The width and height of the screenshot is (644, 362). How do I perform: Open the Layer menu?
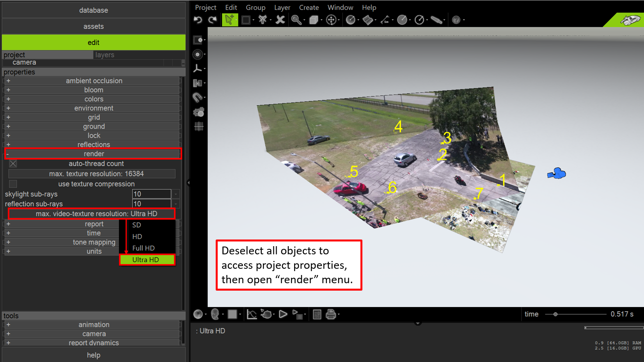(282, 7)
